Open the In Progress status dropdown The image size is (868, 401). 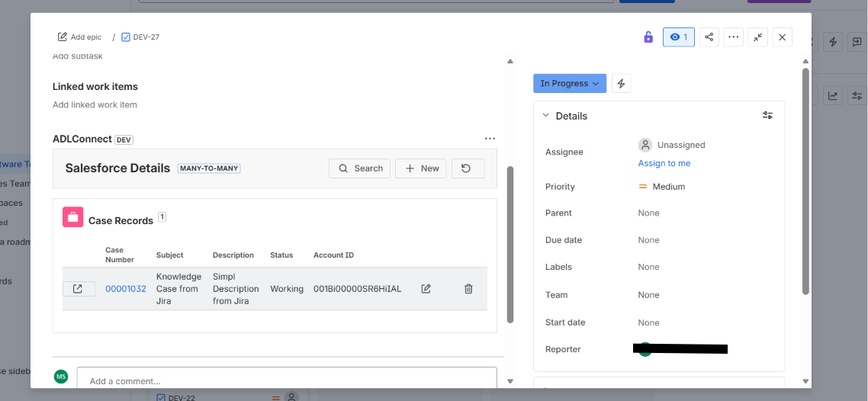(x=570, y=84)
